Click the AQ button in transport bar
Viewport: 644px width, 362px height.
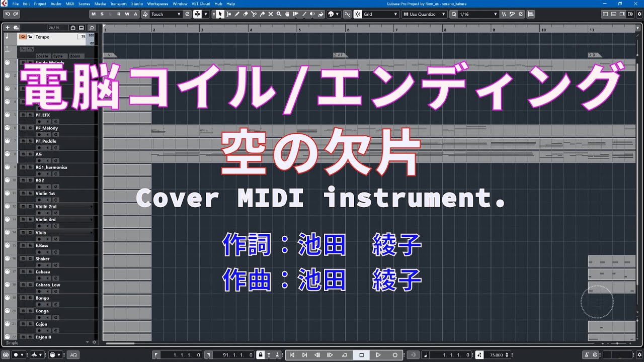pyautogui.click(x=73, y=355)
